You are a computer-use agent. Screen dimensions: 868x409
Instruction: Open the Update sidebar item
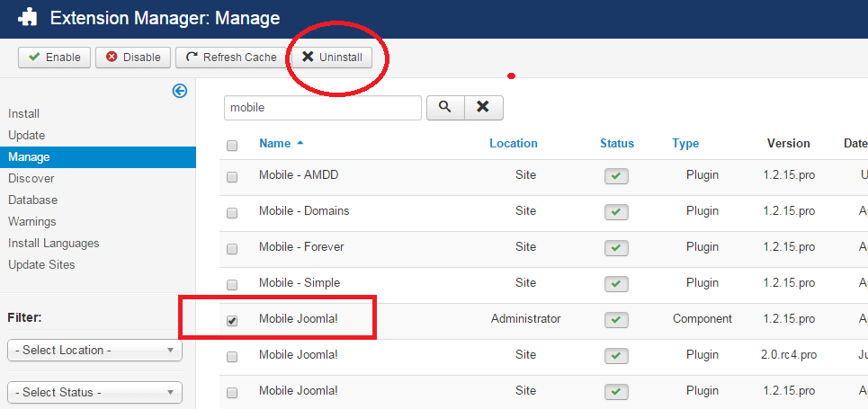pos(27,136)
